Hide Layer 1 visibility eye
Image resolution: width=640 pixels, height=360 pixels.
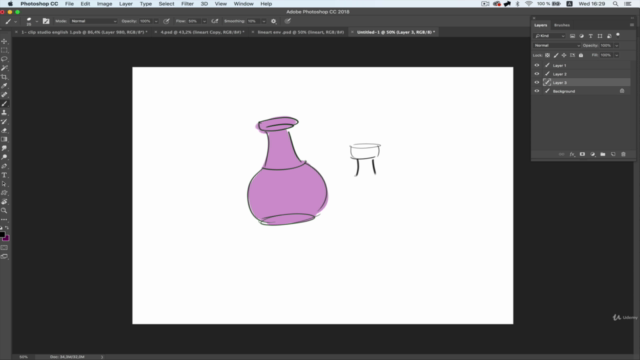pyautogui.click(x=537, y=65)
